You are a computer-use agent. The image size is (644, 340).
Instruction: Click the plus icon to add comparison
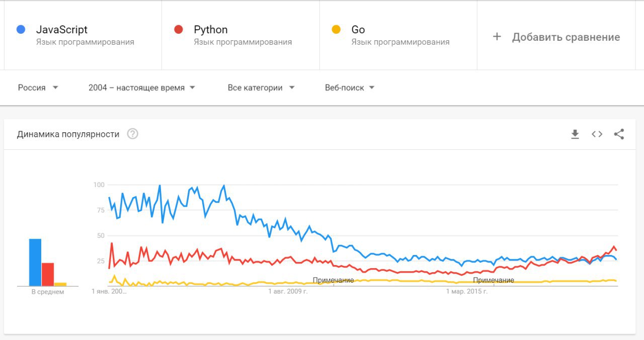point(497,37)
